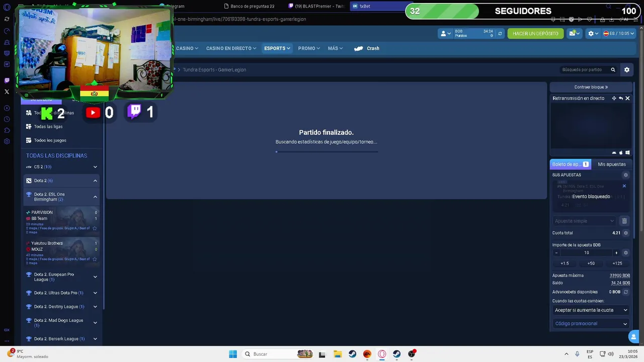This screenshot has height=362, width=644.
Task: Open the CASINO EN DIRECTO menu
Action: coord(231,48)
